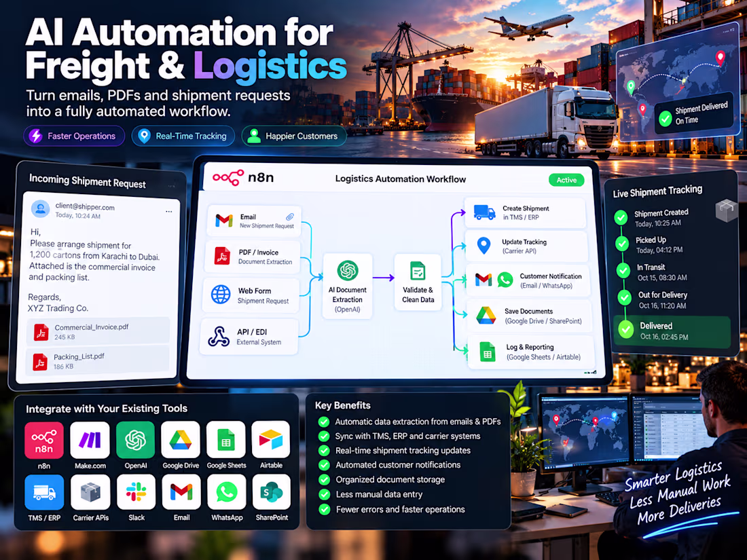Click the Happier Customers pill
Image resolution: width=747 pixels, height=560 pixels.
tap(294, 136)
